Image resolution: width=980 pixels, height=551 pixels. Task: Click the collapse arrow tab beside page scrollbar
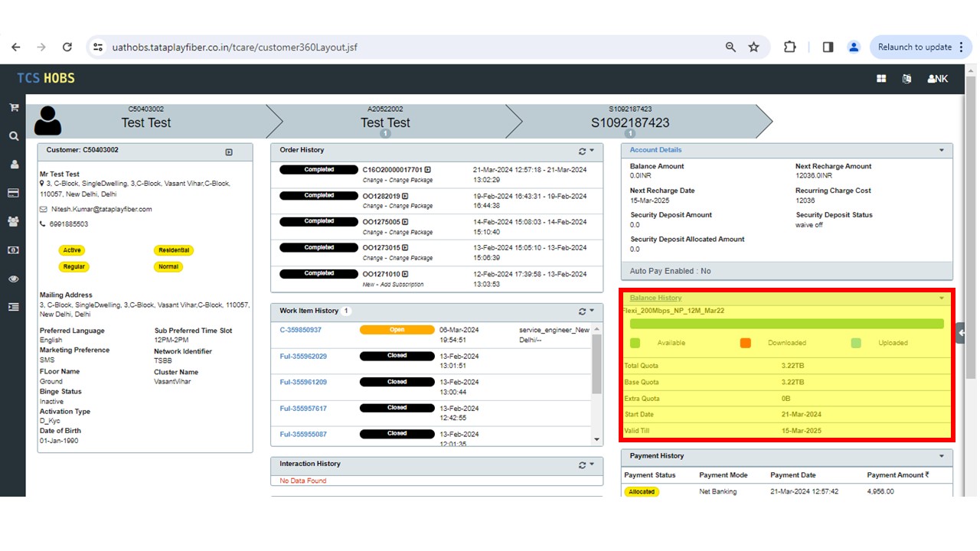961,333
